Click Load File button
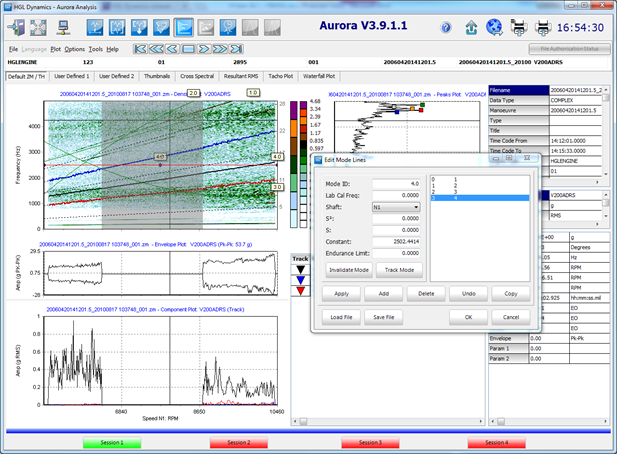The image size is (617, 454). 342,317
